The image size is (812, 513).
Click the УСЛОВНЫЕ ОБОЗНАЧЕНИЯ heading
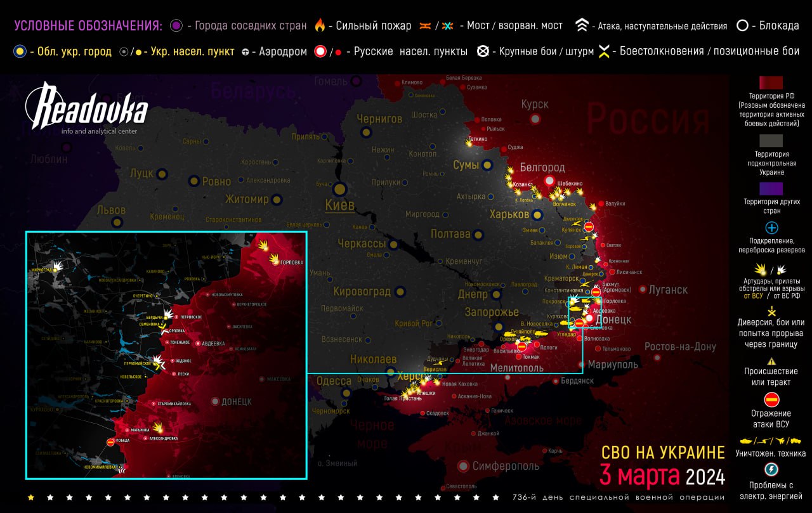tap(89, 26)
